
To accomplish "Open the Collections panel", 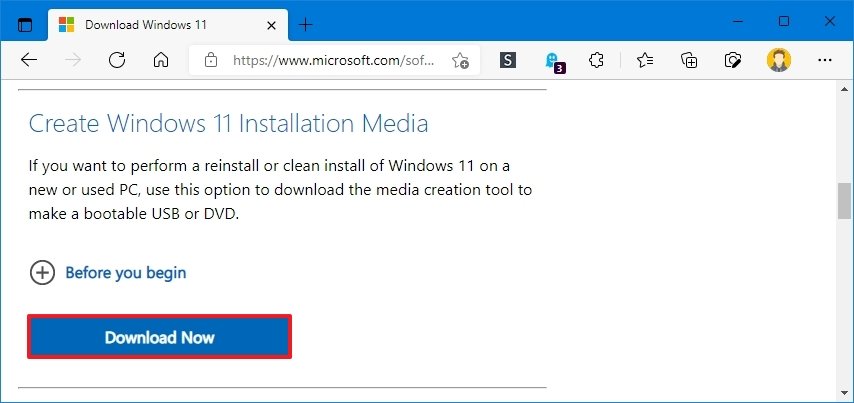I will (x=689, y=60).
